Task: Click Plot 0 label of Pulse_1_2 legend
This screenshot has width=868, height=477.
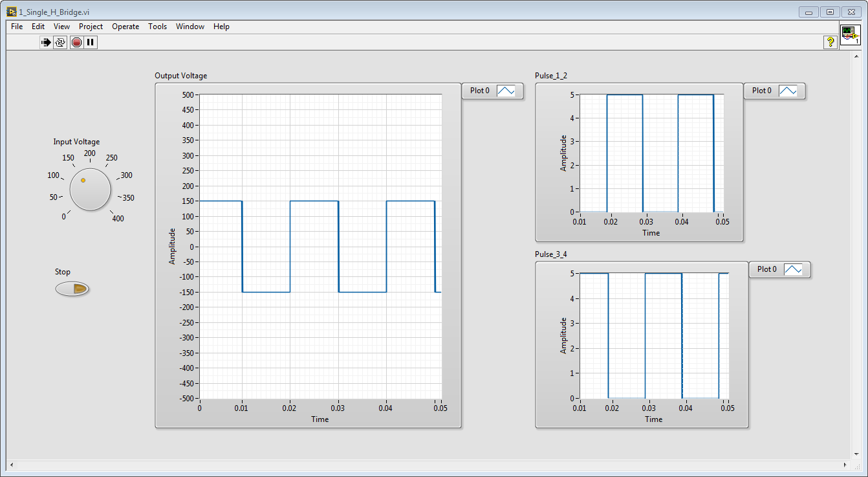Action: [762, 91]
